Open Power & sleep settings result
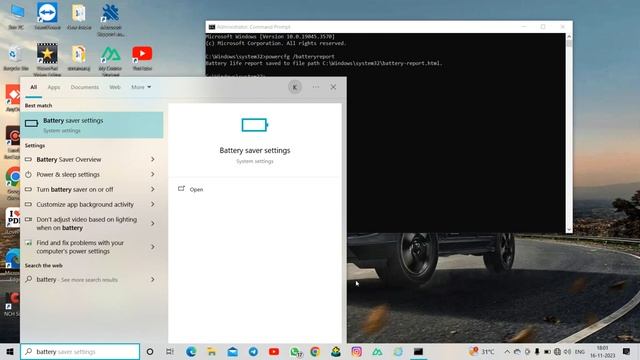640x360 pixels. tap(85, 174)
